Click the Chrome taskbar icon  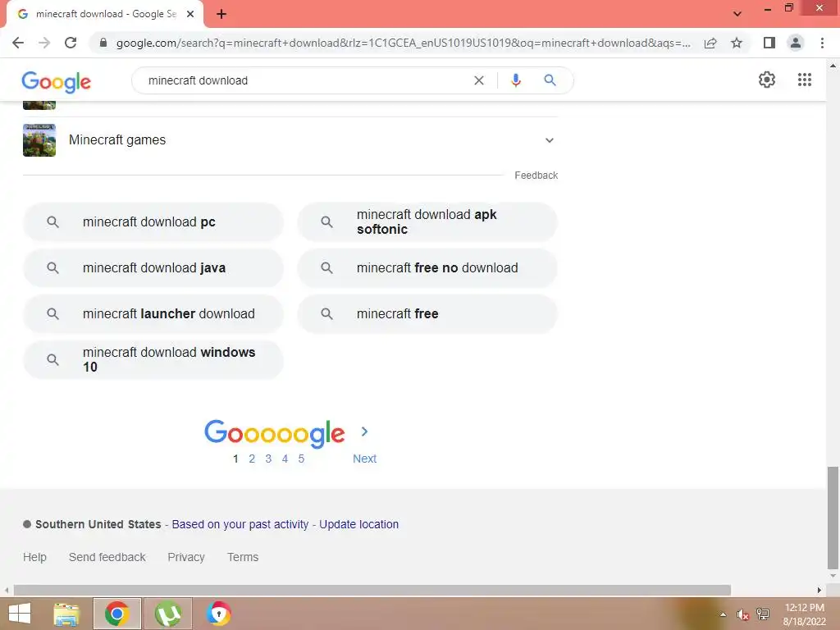click(x=116, y=614)
